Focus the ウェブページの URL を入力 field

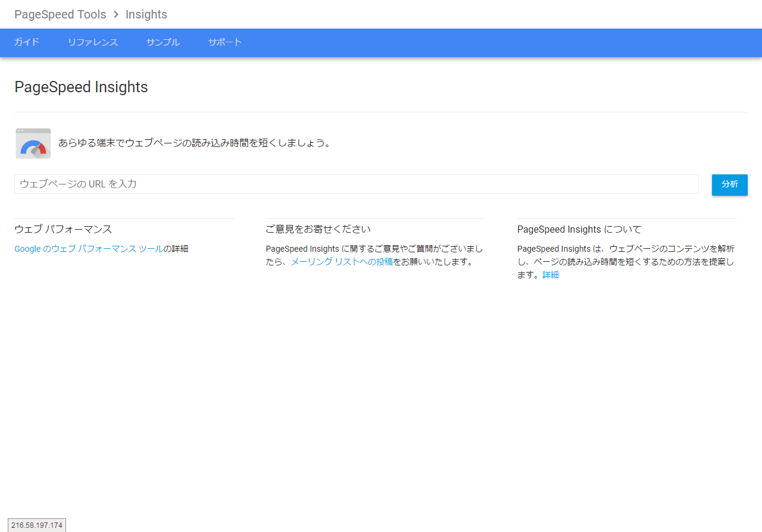pos(356,184)
